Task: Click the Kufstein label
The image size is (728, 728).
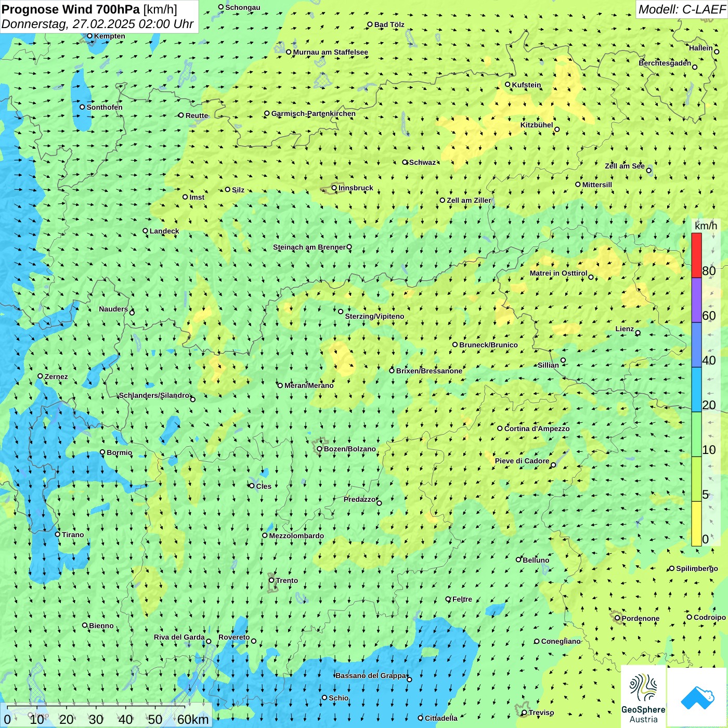Action: pyautogui.click(x=526, y=85)
